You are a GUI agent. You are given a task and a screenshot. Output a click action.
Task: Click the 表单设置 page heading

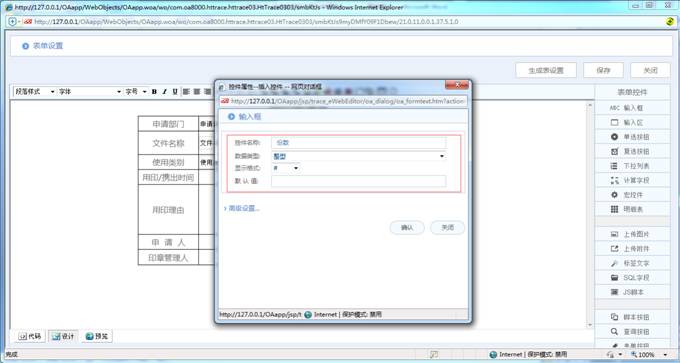click(x=48, y=46)
